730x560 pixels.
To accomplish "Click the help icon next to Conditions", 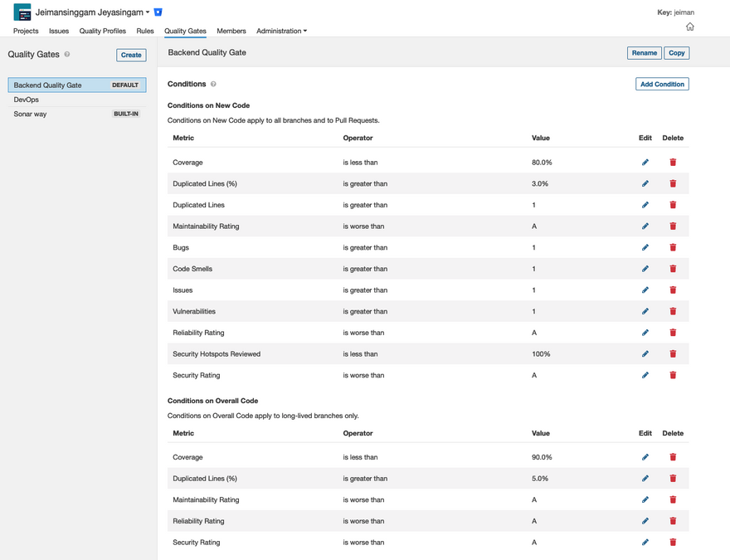I will point(213,84).
